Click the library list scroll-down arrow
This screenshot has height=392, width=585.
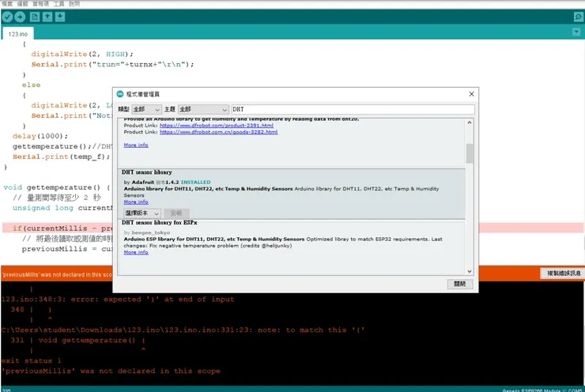(470, 272)
